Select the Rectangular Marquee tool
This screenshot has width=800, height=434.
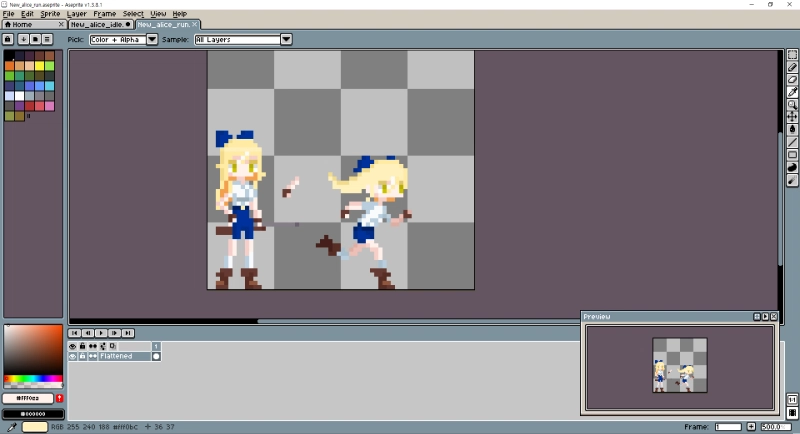click(792, 55)
